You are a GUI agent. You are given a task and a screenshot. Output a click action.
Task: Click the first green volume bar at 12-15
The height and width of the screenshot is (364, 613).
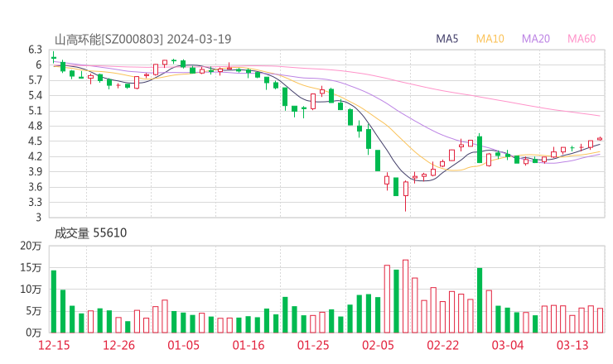(54, 301)
